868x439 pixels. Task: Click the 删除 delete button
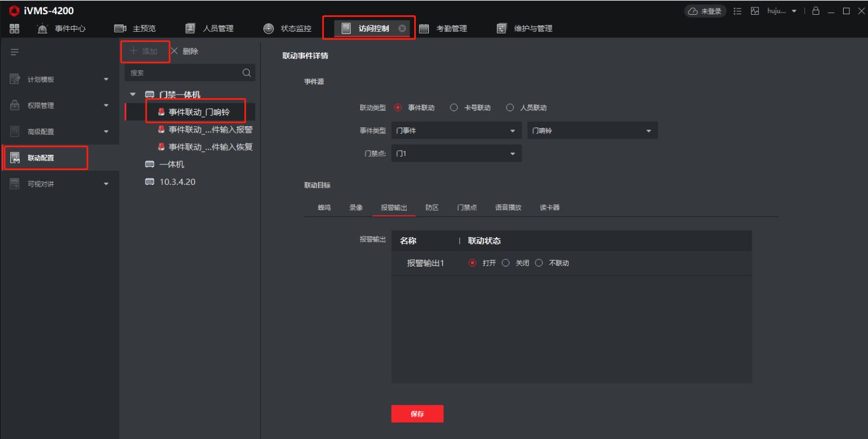184,52
